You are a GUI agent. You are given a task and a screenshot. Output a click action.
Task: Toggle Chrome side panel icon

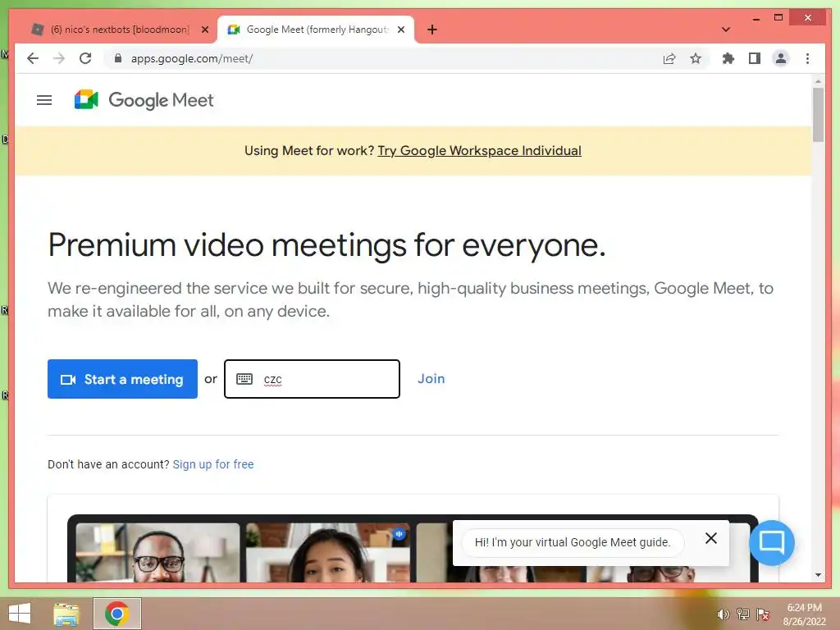click(755, 58)
